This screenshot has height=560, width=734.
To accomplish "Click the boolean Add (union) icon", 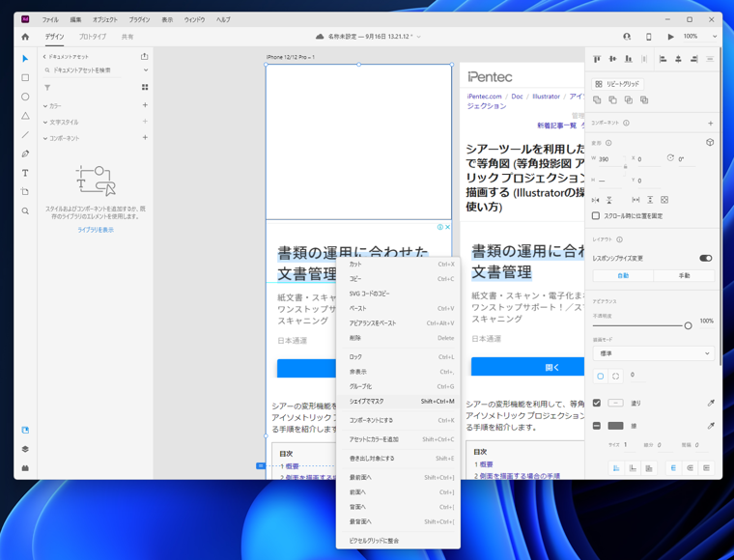I will (597, 99).
